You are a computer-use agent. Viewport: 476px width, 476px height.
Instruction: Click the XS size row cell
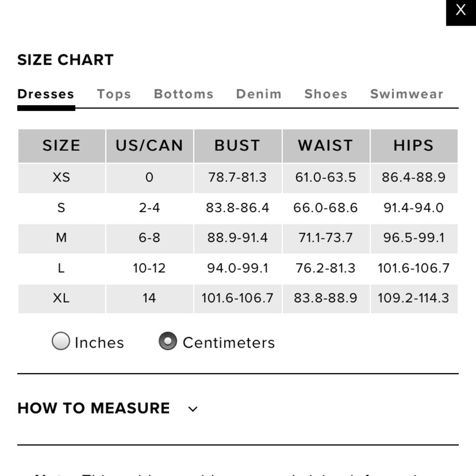61,178
